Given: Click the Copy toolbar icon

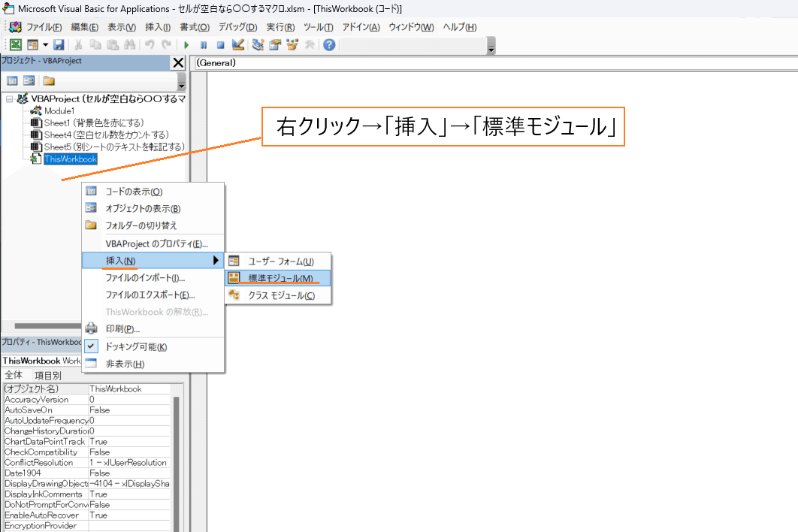Looking at the screenshot, I should [95, 45].
